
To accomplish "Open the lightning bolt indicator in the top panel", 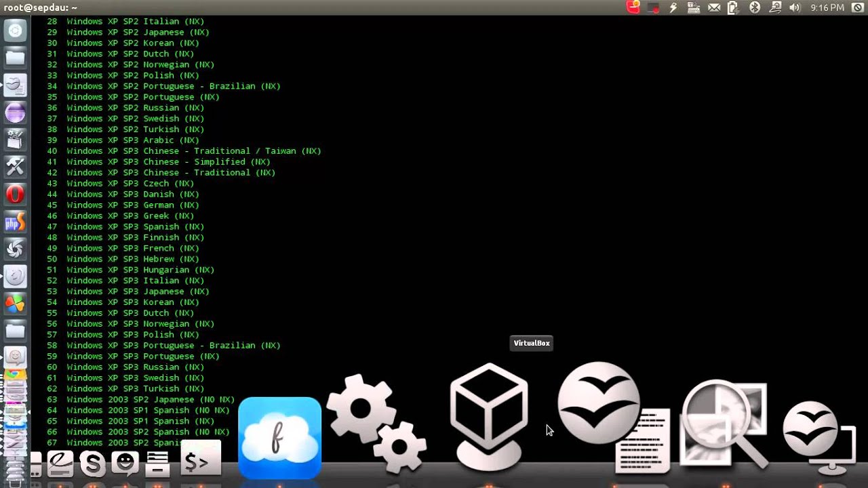I will (673, 7).
